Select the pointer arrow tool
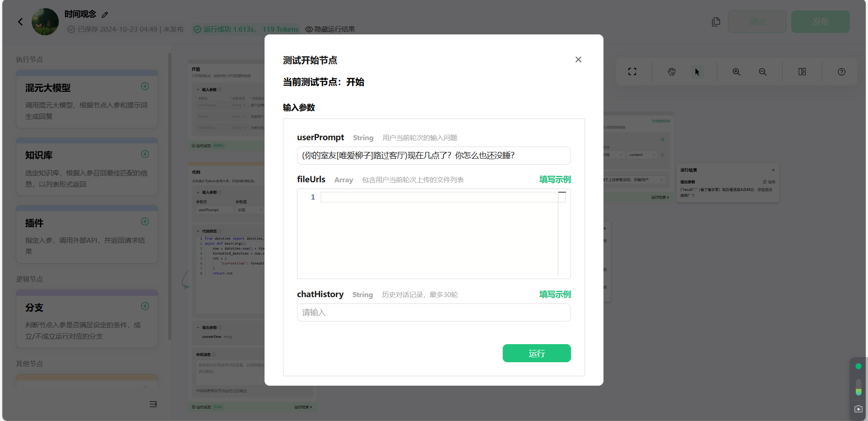 point(697,72)
